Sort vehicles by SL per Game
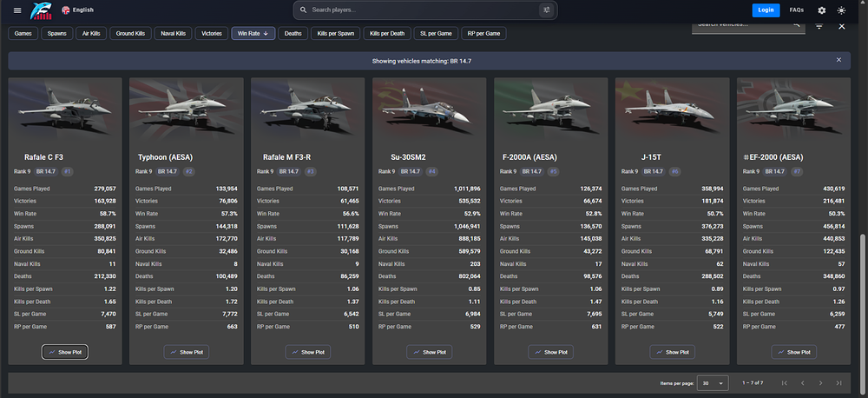Viewport: 868px width, 398px height. click(436, 33)
